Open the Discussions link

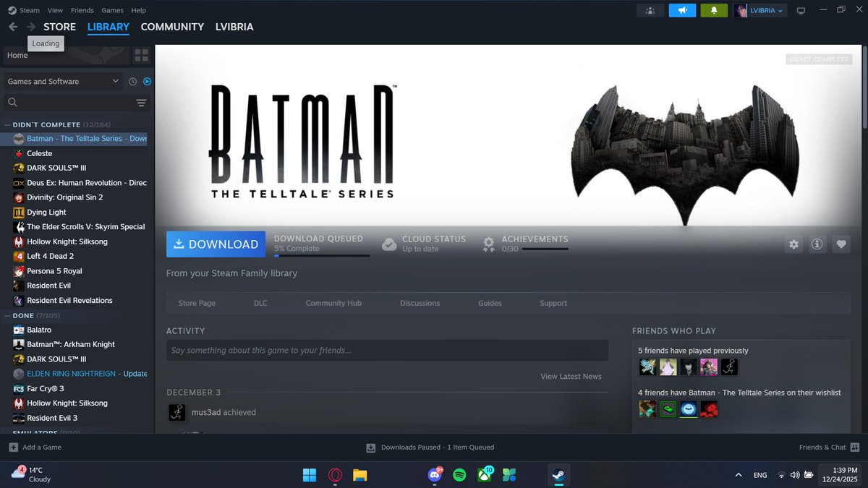pos(420,303)
